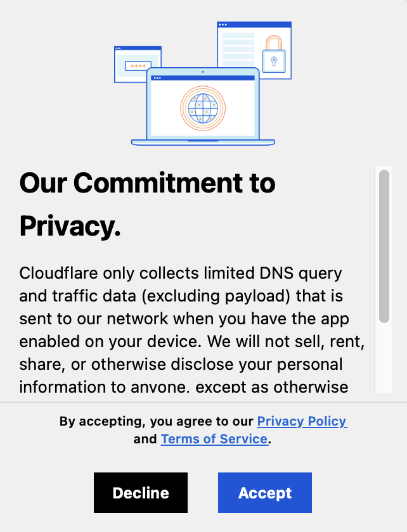
Task: Click the window control dots on the padlock window
Action: 223,25
